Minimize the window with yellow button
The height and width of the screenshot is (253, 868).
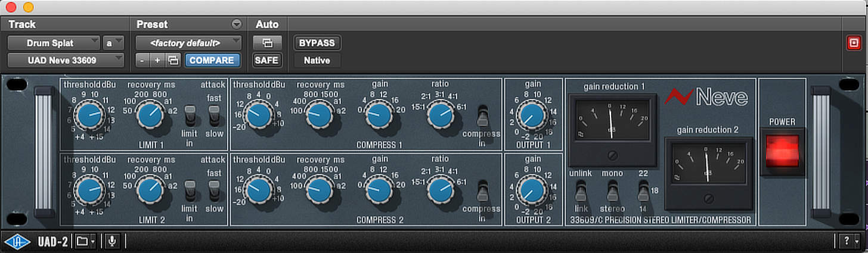pos(28,8)
